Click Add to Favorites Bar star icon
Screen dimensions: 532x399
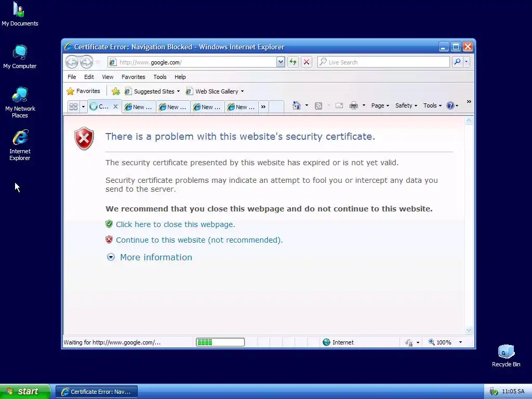pyautogui.click(x=116, y=91)
